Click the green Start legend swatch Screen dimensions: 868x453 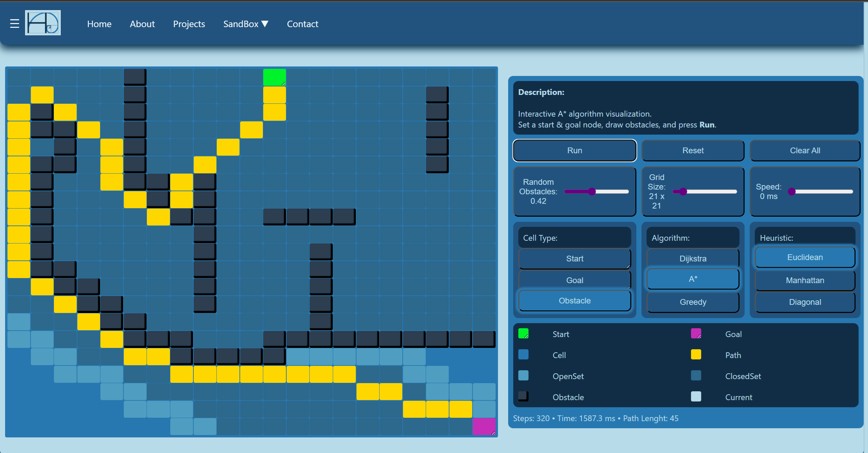coord(523,334)
